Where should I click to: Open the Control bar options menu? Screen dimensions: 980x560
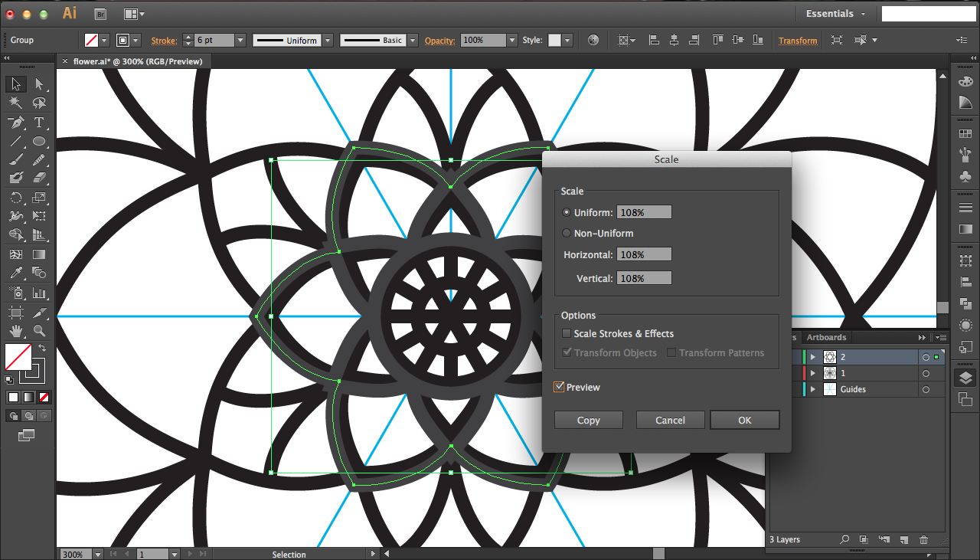[962, 40]
